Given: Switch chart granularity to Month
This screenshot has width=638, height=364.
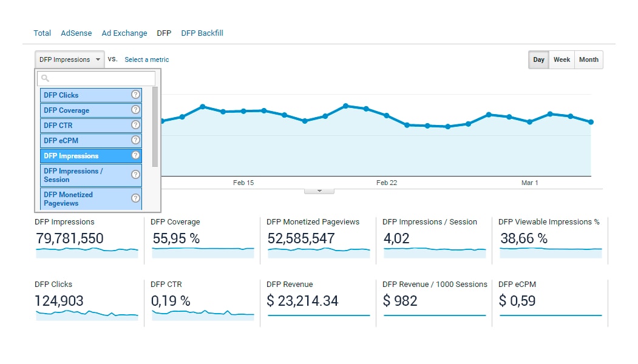Looking at the screenshot, I should tap(588, 59).
